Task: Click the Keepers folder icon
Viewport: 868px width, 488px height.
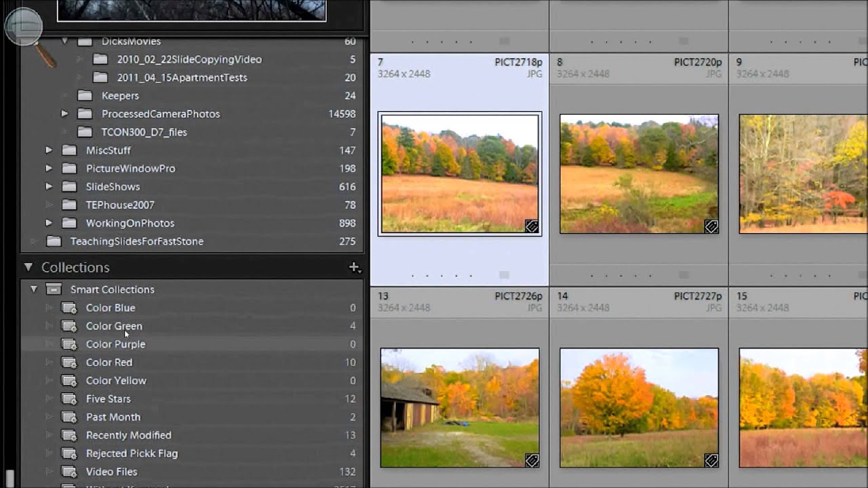Action: click(x=85, y=96)
